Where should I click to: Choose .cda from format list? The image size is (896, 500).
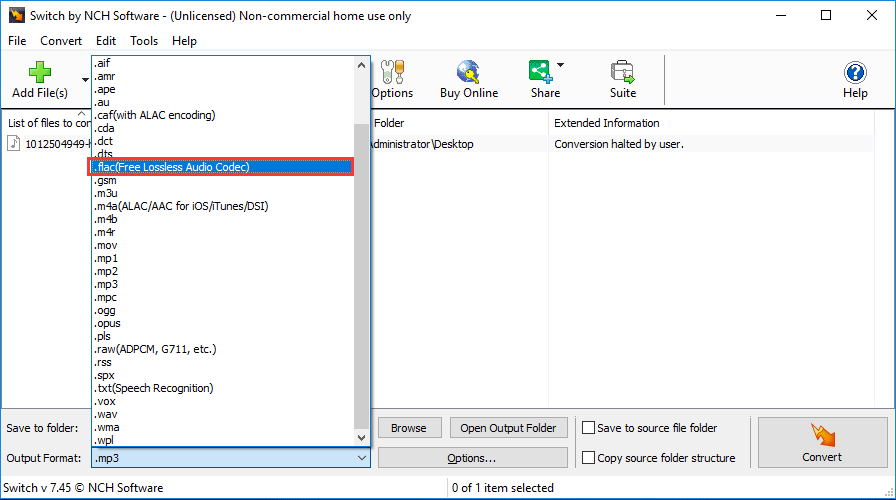click(x=223, y=128)
